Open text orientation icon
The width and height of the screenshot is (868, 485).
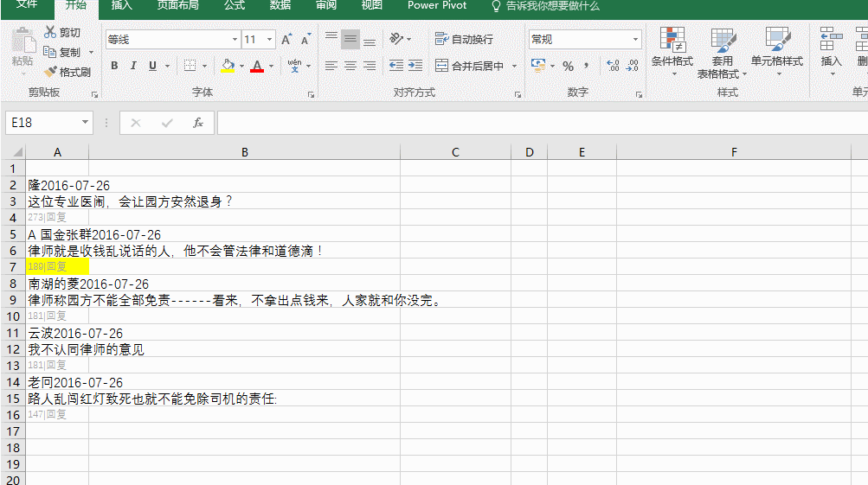pyautogui.click(x=396, y=39)
